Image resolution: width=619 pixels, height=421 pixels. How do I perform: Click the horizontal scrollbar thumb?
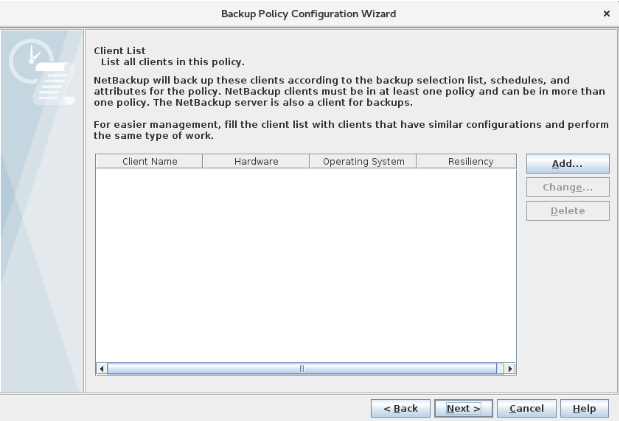tap(302, 368)
